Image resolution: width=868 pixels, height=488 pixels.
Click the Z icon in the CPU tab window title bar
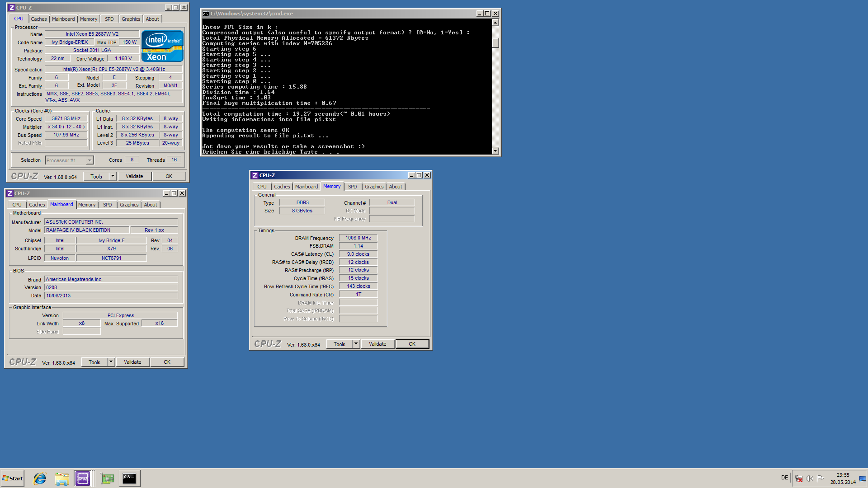12,8
